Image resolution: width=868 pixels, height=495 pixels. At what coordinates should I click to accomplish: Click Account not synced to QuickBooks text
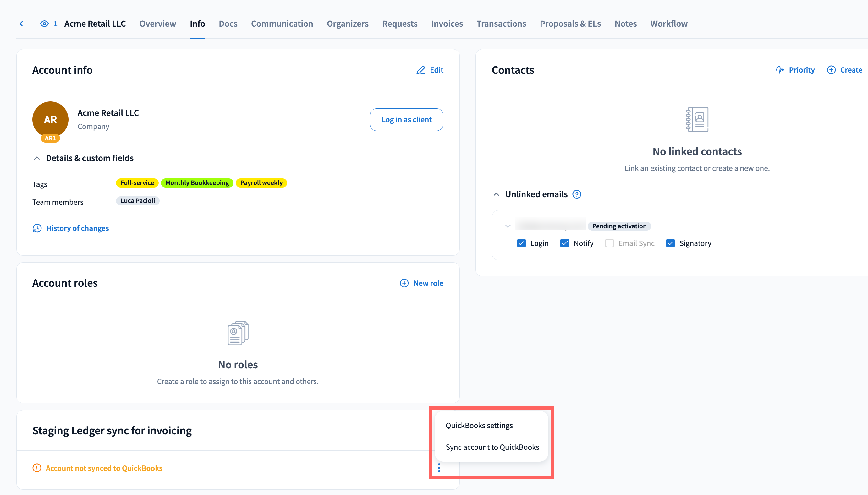coord(104,468)
